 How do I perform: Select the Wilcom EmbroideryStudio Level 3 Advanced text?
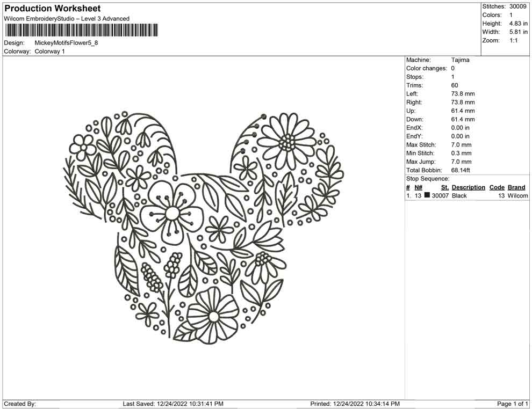coord(67,19)
